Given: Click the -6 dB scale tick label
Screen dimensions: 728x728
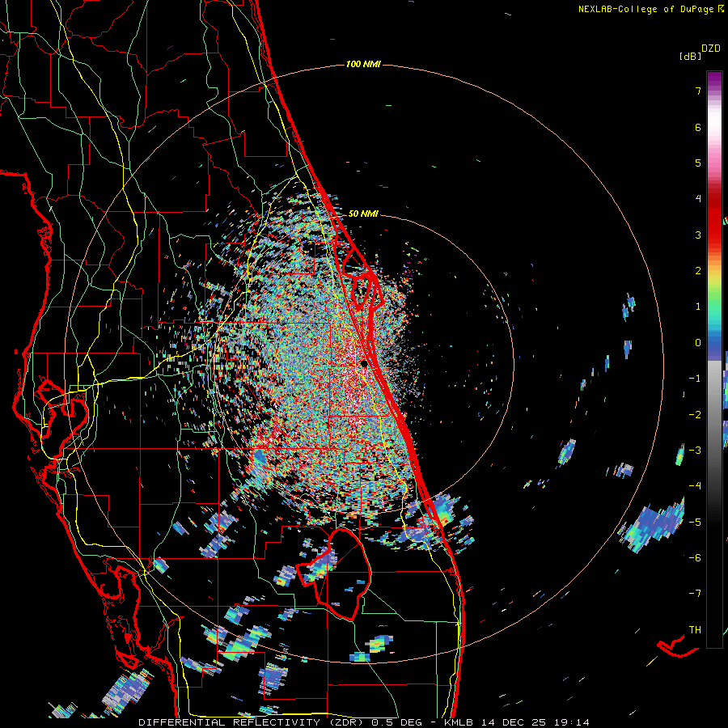Looking at the screenshot, I should 695,558.
